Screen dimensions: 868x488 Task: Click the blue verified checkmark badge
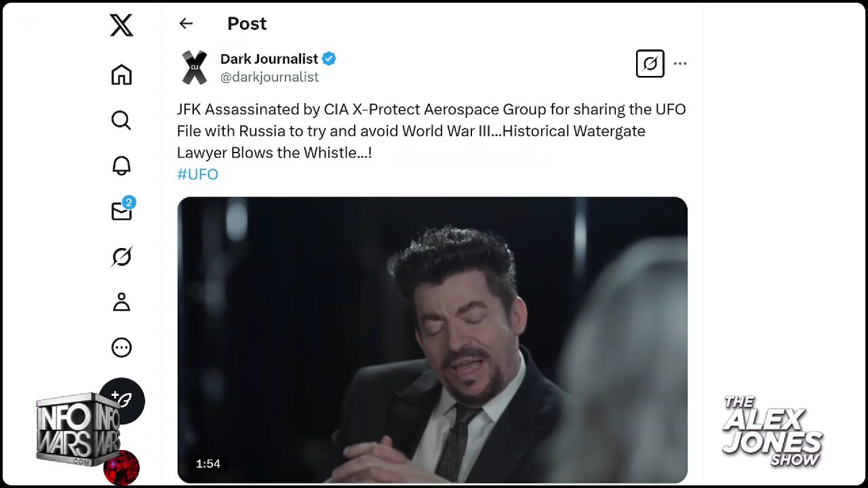[329, 59]
